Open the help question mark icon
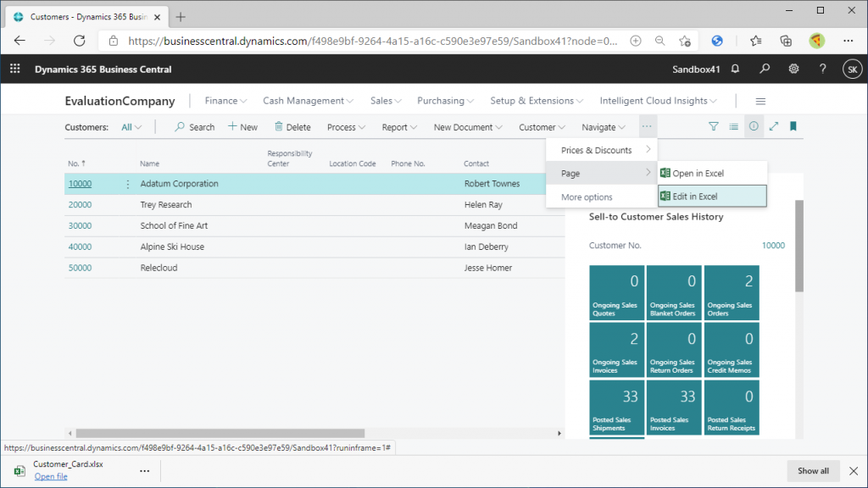Viewport: 868px width, 488px height. 822,69
